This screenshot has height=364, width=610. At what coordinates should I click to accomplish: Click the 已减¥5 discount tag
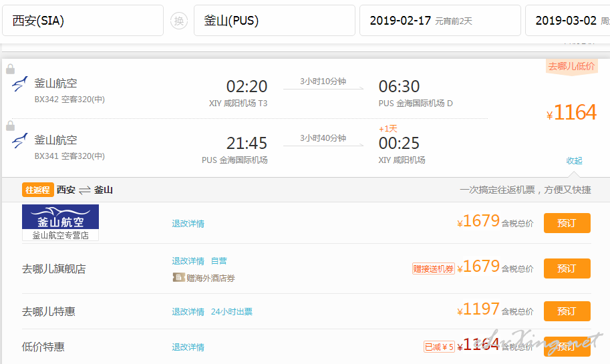pos(439,347)
